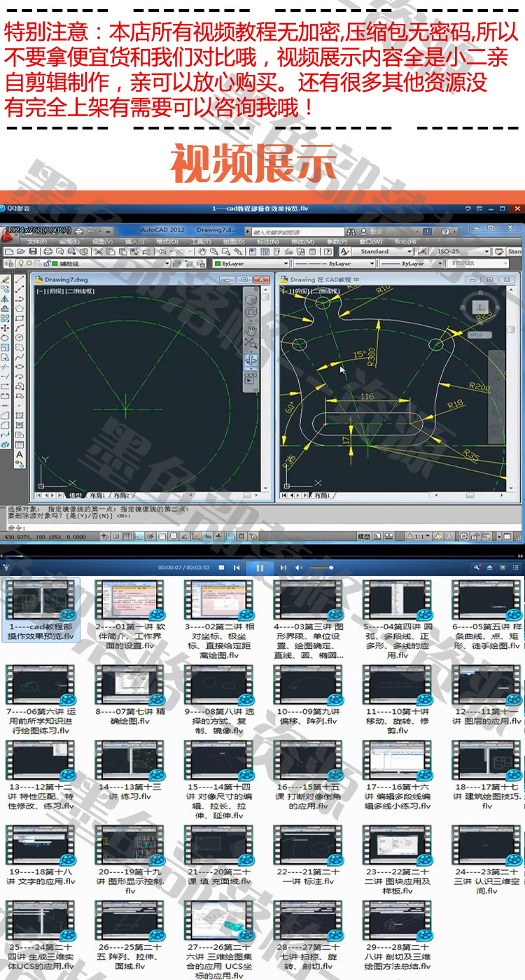The width and height of the screenshot is (525, 980).
Task: Click the Print icon in standard toolbar
Action: pyautogui.click(x=48, y=251)
